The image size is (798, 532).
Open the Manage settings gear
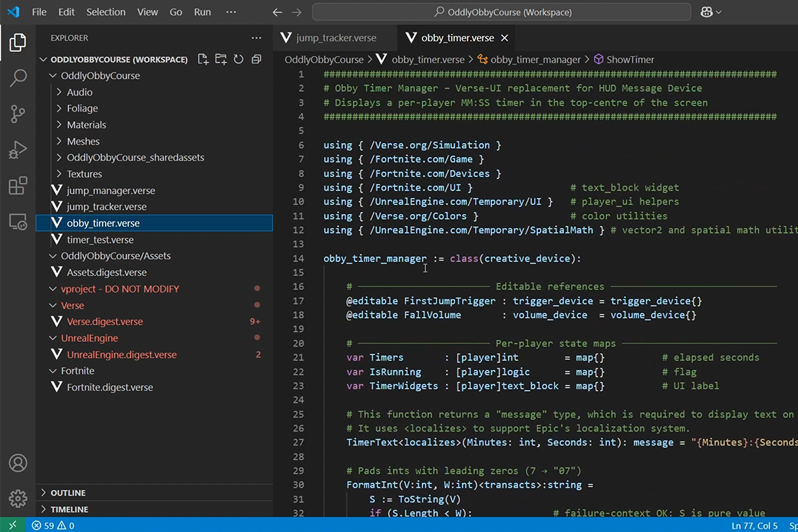click(17, 499)
